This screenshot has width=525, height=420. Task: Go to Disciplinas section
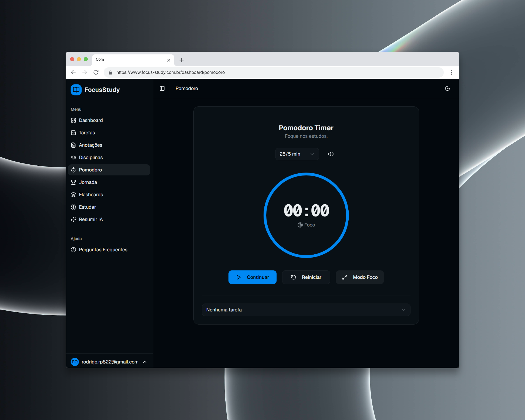pos(91,157)
